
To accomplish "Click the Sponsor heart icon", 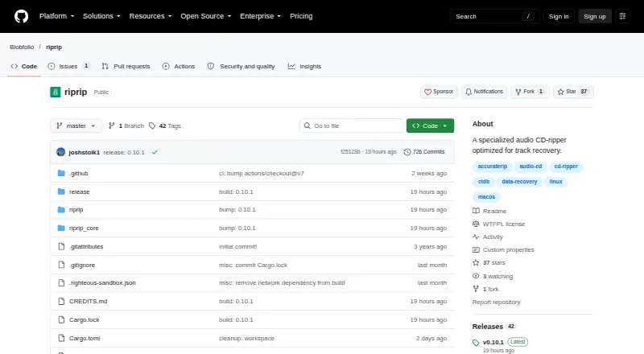I will coord(427,92).
